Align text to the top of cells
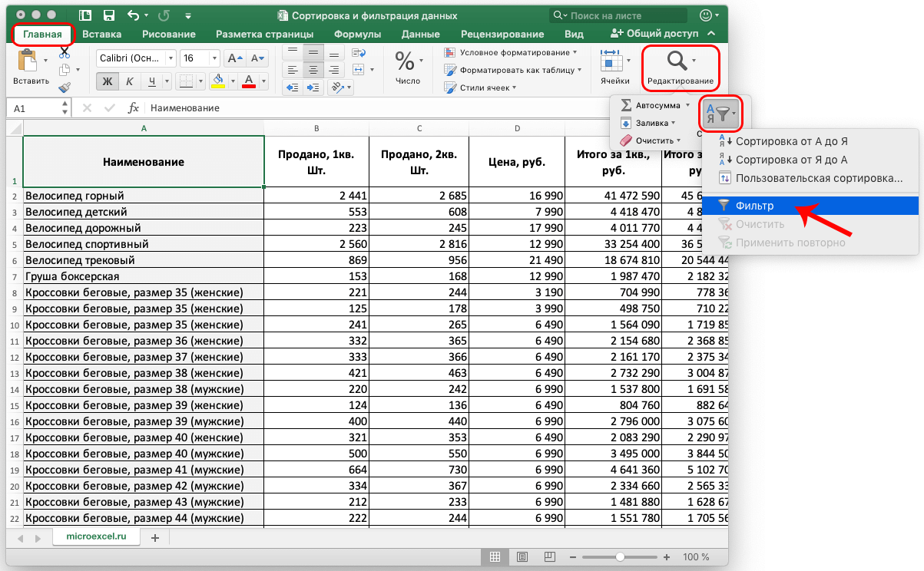Screen dimensions: 924x571 click(x=292, y=51)
